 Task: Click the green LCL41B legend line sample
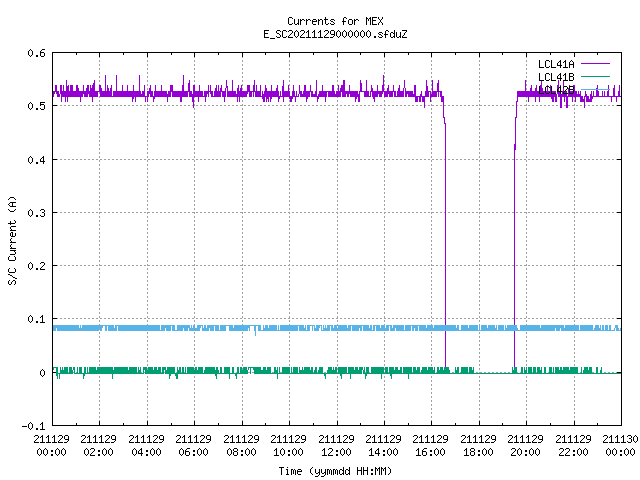pyautogui.click(x=595, y=77)
